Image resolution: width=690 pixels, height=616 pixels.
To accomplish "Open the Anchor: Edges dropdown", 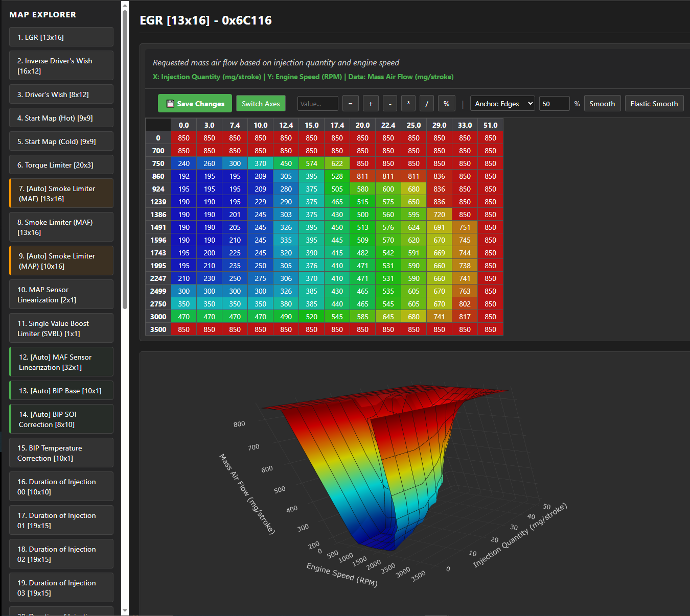I will 502,104.
